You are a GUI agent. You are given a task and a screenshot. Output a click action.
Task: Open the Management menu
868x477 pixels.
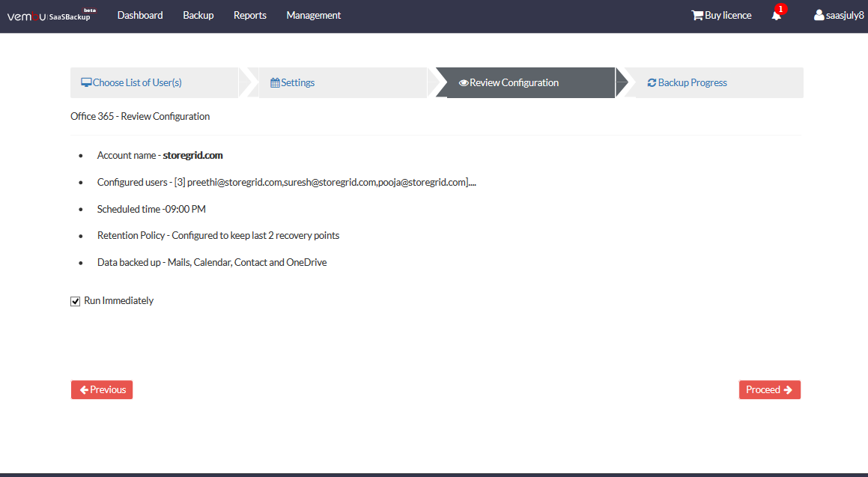[x=313, y=16]
